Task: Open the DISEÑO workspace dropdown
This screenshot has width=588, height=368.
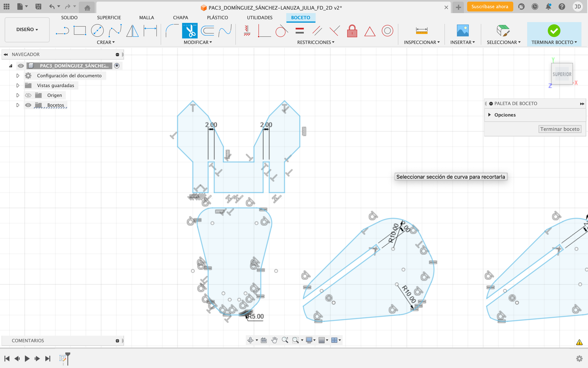Action: (x=27, y=29)
